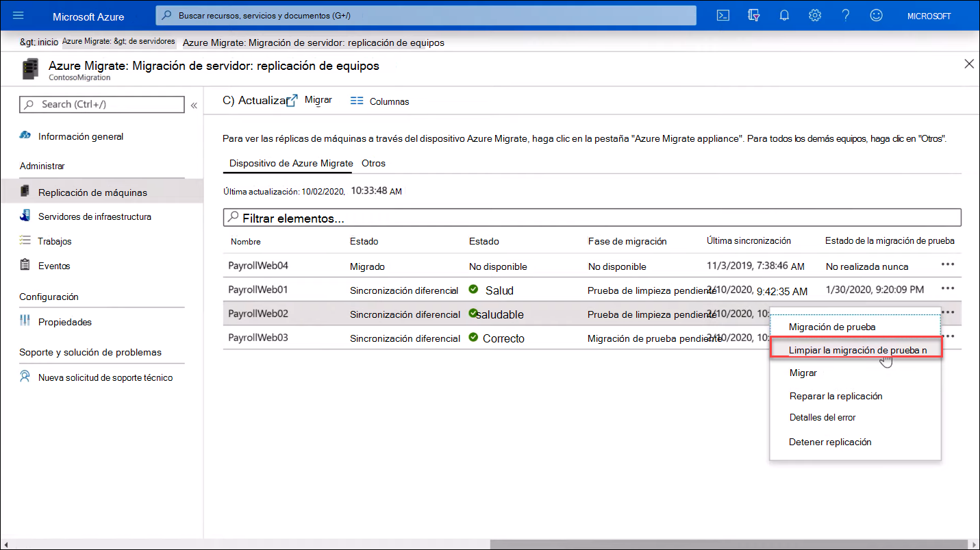Viewport: 980px width, 550px height.
Task: Select the Dispositivo de Azure Migrate tab
Action: coord(291,163)
